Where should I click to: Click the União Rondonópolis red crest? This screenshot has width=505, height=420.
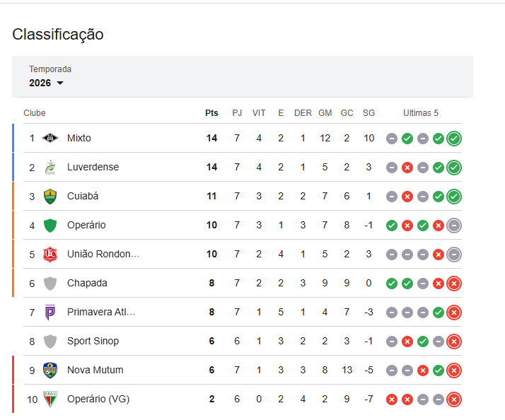[50, 254]
